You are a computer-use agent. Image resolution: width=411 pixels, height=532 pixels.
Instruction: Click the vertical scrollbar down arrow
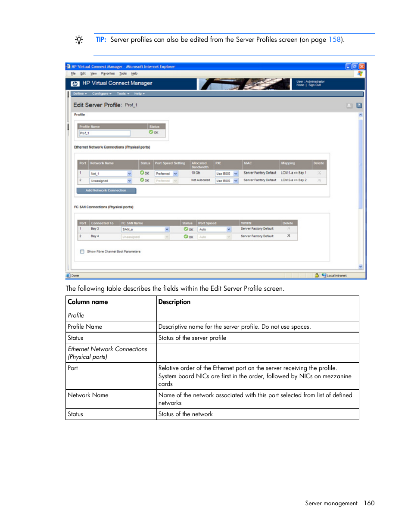click(x=361, y=267)
